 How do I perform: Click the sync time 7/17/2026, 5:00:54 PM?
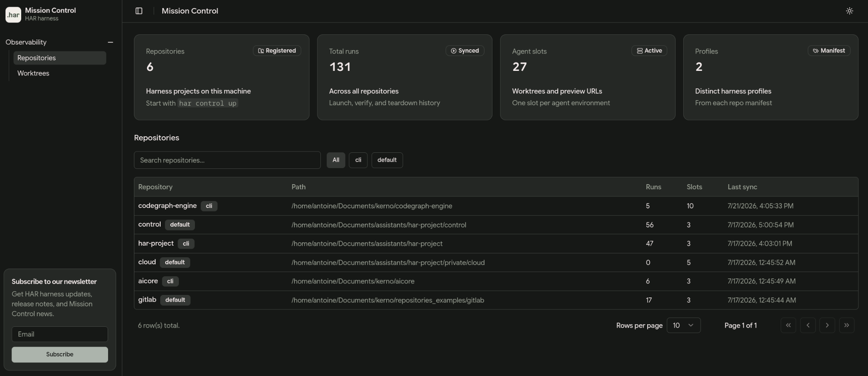[x=761, y=225]
